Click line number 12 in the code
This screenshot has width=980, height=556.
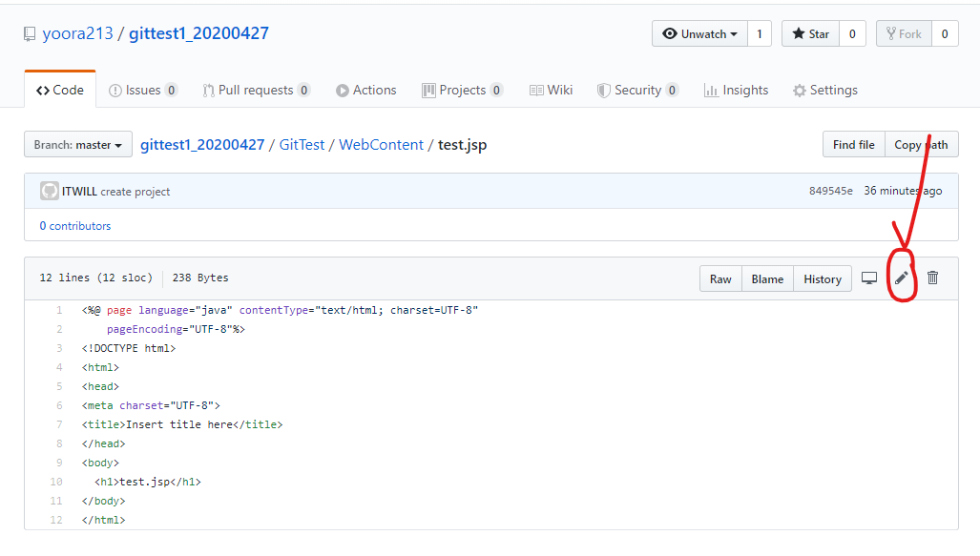pos(56,520)
